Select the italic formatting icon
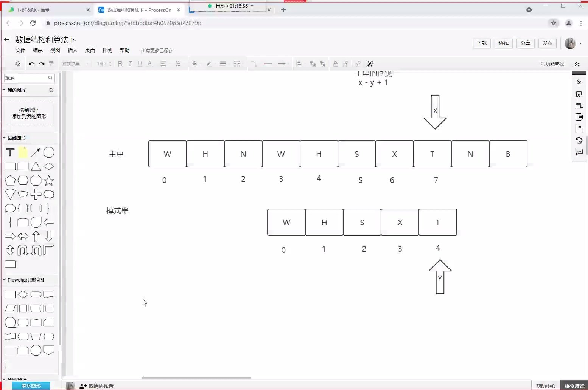This screenshot has width=588, height=390. (130, 63)
